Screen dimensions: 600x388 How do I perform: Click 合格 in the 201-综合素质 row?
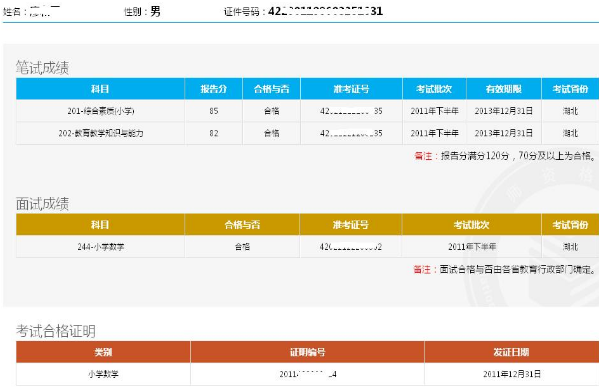coord(271,111)
